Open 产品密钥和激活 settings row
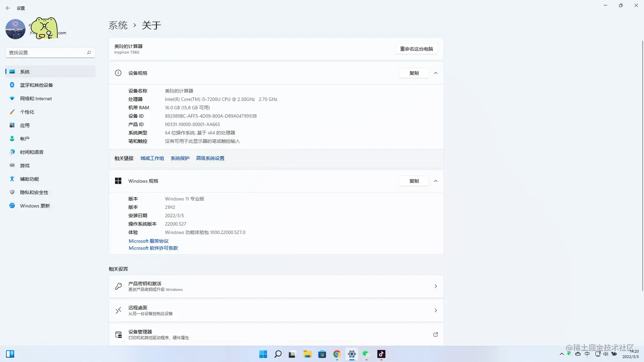The width and height of the screenshot is (644, 362). pyautogui.click(x=276, y=286)
